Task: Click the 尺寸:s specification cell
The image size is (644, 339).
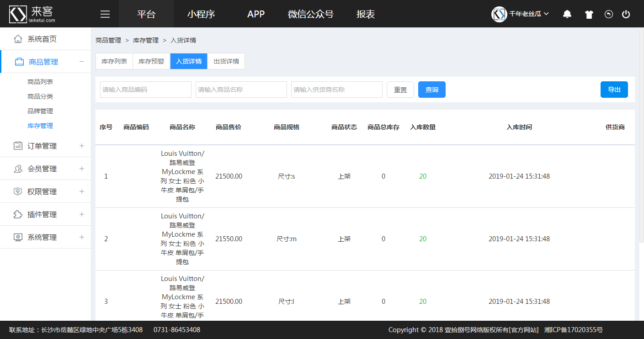Action: point(287,176)
